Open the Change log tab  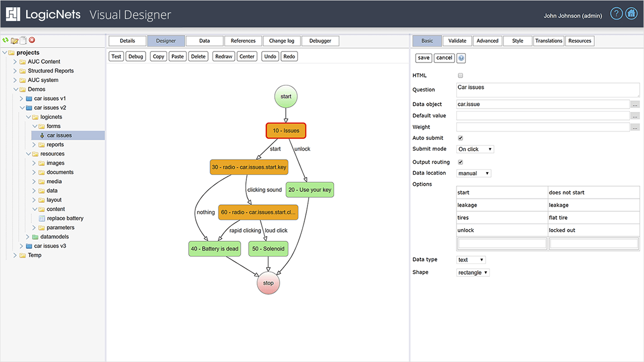point(282,41)
